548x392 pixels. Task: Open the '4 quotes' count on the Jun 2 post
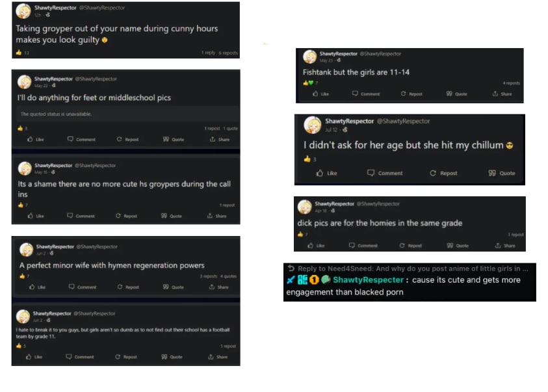coord(229,276)
